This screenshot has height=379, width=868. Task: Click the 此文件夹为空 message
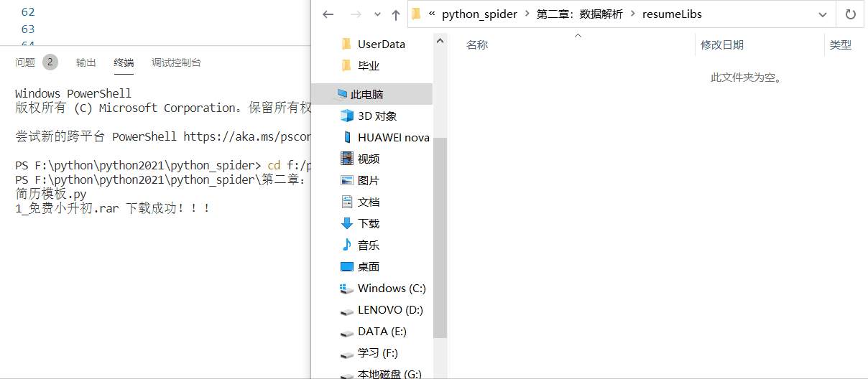click(x=746, y=77)
